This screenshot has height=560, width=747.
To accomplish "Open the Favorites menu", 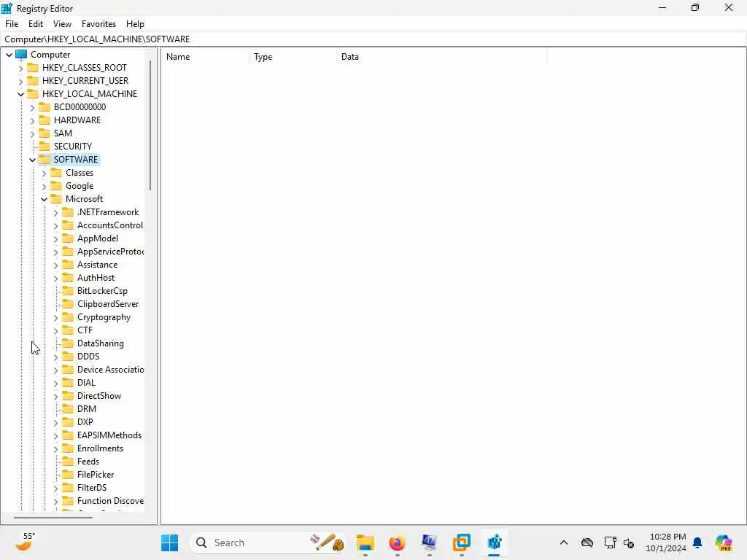I will [98, 24].
